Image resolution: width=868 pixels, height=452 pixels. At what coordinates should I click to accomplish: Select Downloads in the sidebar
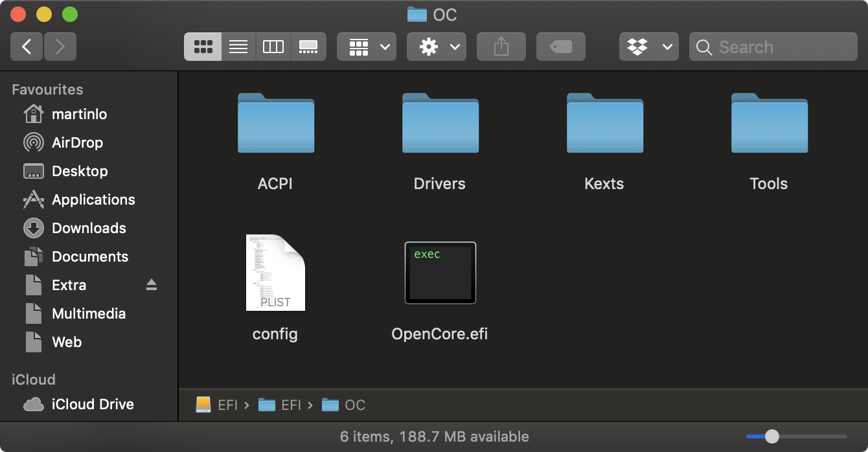click(x=89, y=228)
